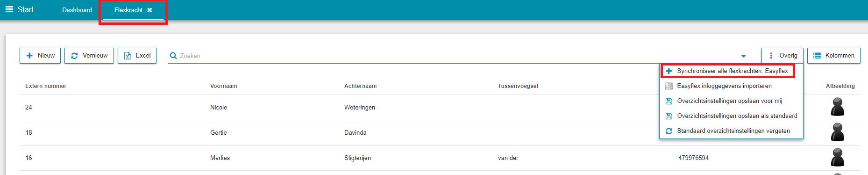Open the Kolommen column chooser
This screenshot has height=175, width=868.
(834, 55)
